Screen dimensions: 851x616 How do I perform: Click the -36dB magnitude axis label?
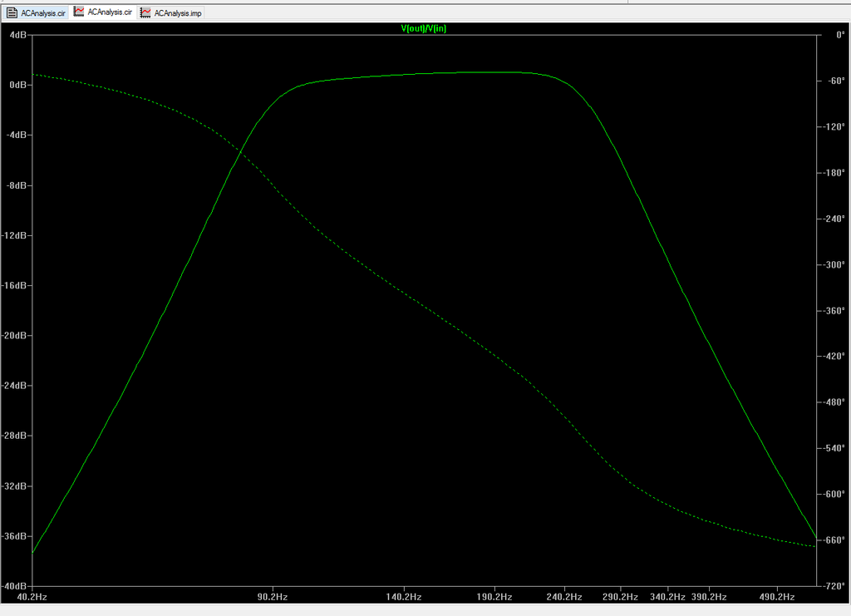14,535
